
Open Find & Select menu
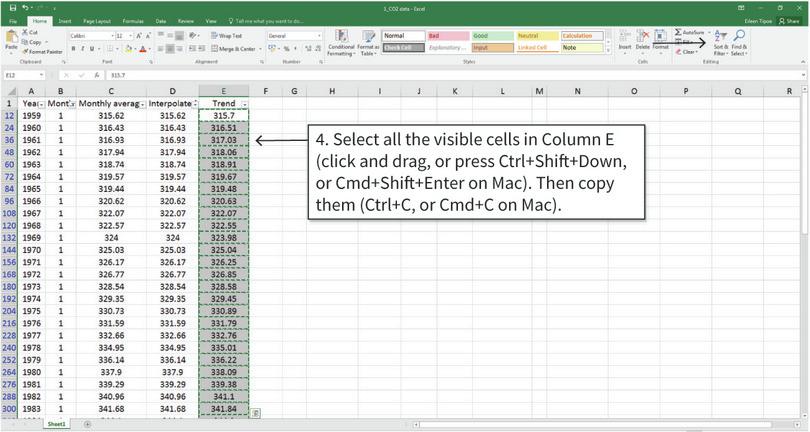pyautogui.click(x=739, y=43)
